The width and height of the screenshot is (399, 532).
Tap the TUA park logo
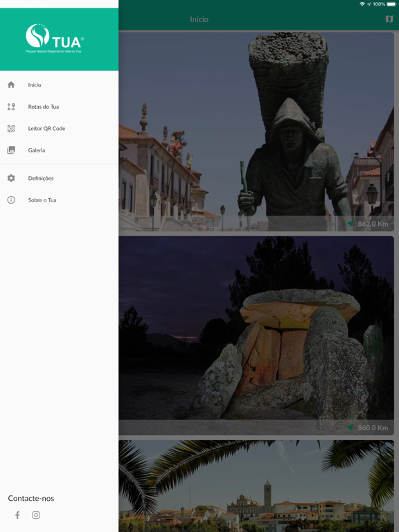(55, 38)
